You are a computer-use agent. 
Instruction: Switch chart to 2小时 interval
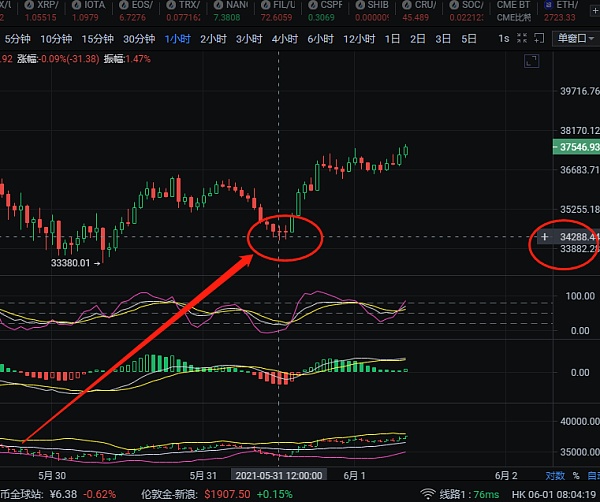214,39
